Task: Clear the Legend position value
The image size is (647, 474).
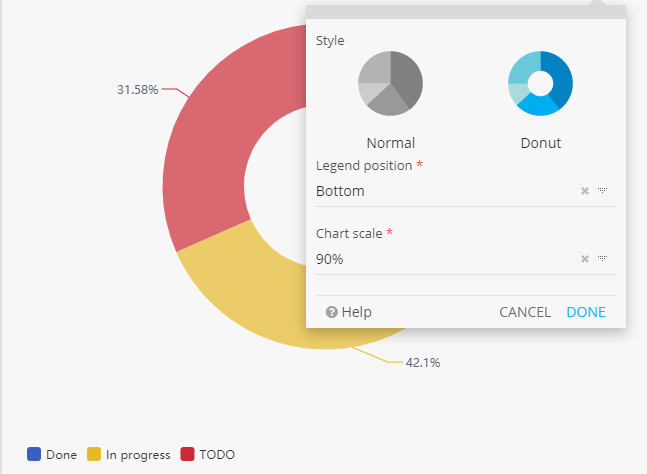Action: click(585, 191)
